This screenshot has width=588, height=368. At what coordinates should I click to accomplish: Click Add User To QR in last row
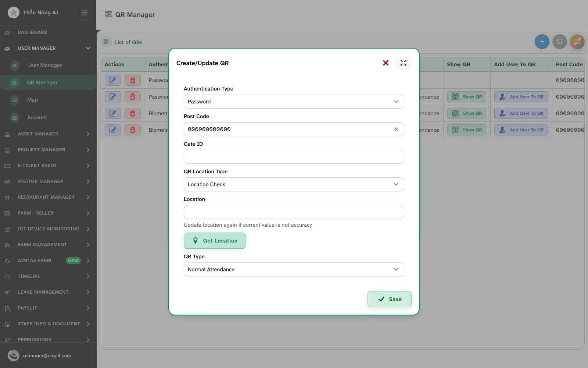click(x=521, y=130)
